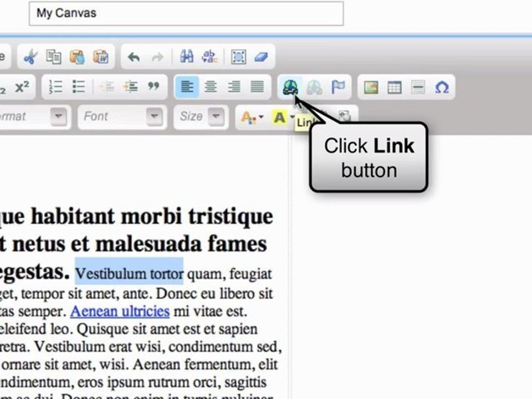Insert a bulleted list

coord(79,87)
